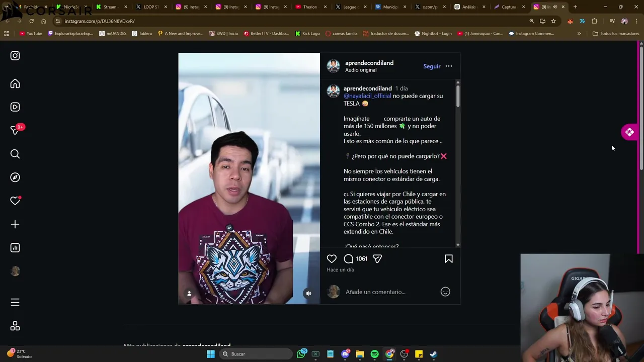The height and width of the screenshot is (362, 644).
Task: Save post with bookmark icon
Action: point(448,258)
